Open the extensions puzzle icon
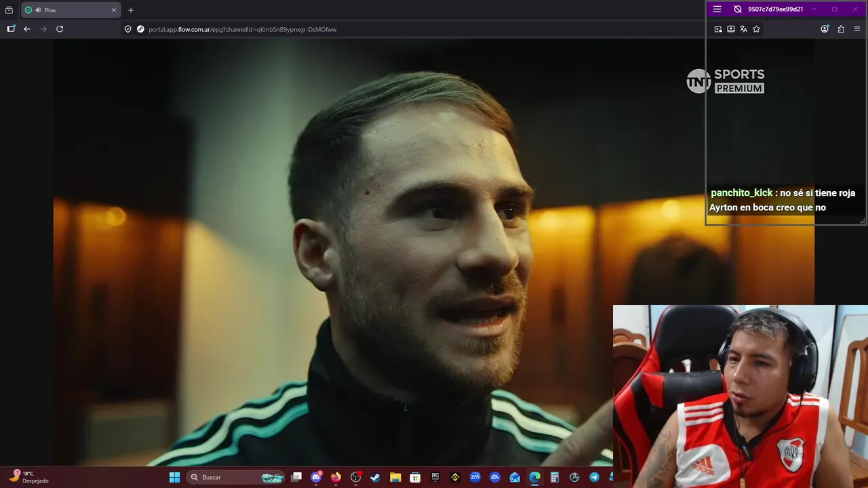This screenshot has height=488, width=868. [841, 29]
